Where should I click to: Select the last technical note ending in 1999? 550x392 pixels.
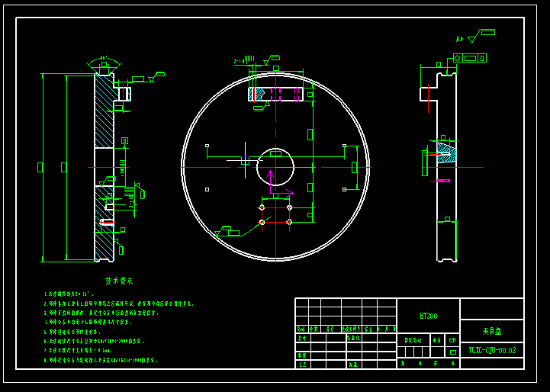pos(101,360)
